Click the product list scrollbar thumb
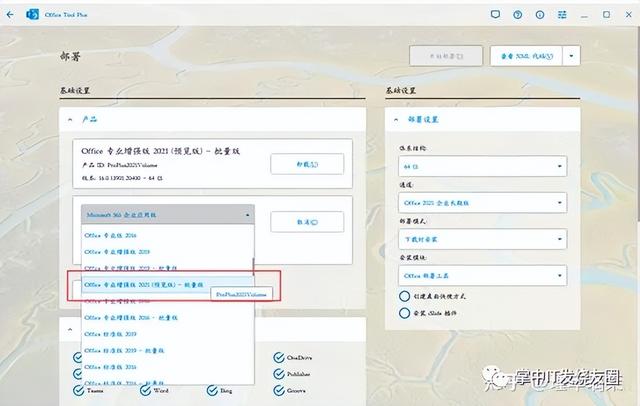This screenshot has width=640, height=406. coord(253,266)
